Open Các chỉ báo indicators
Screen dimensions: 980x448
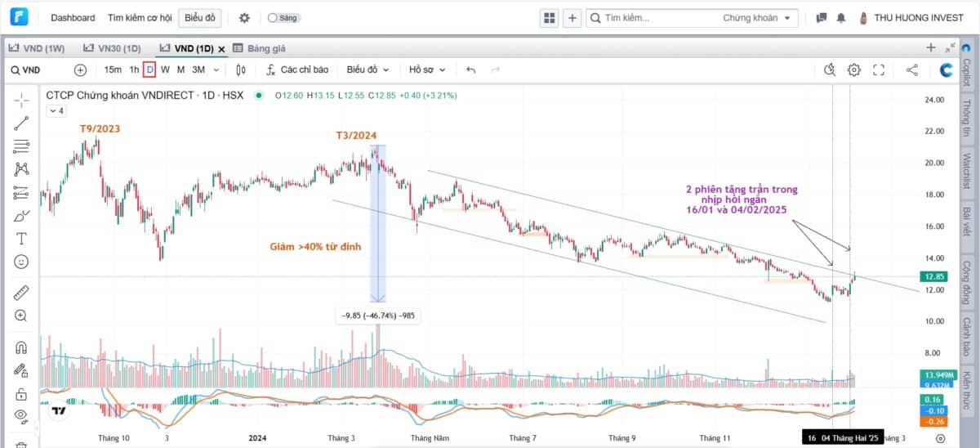tap(297, 70)
